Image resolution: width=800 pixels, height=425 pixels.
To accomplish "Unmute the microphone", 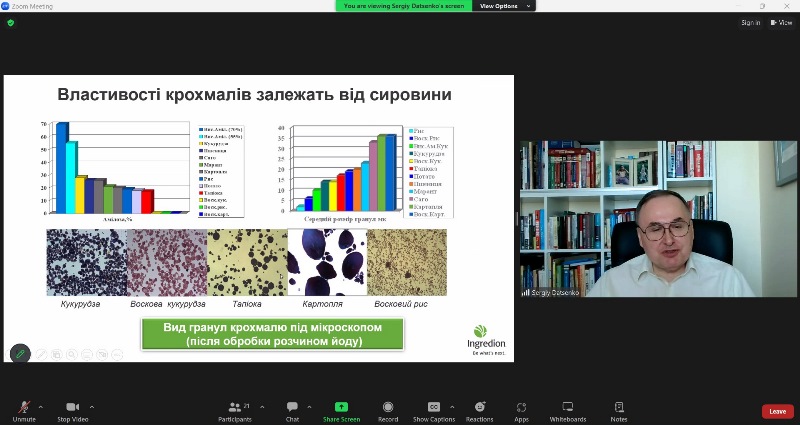I will tap(23, 411).
